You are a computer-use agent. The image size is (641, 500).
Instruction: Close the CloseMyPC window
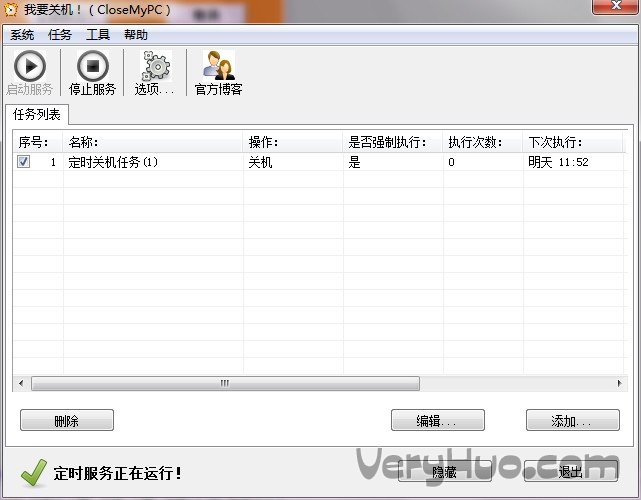(x=615, y=6)
